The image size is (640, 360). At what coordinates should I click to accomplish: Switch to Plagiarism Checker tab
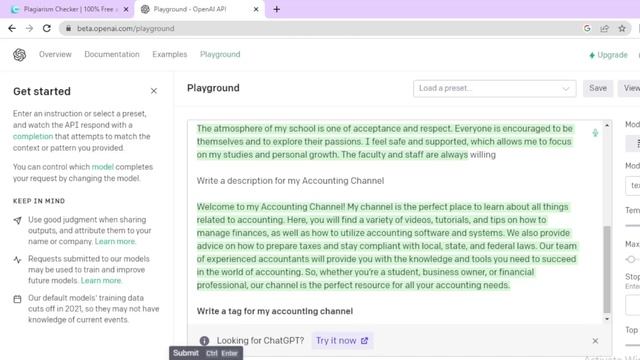coord(67,9)
